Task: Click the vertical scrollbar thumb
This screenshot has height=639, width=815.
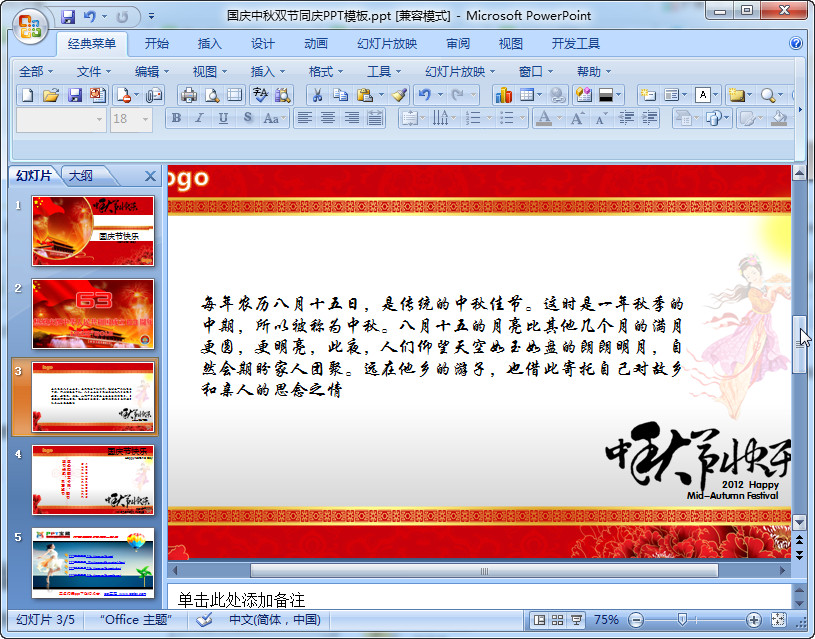Action: pyautogui.click(x=799, y=344)
